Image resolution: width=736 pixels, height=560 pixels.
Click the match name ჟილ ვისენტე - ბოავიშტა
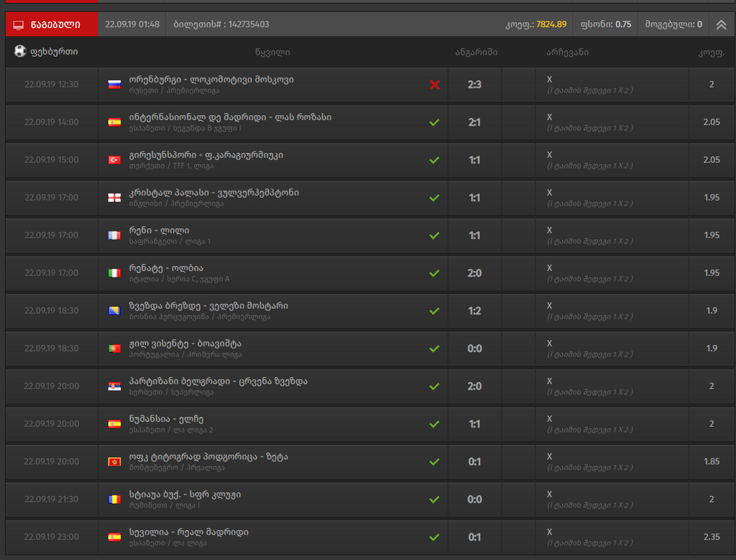click(185, 344)
